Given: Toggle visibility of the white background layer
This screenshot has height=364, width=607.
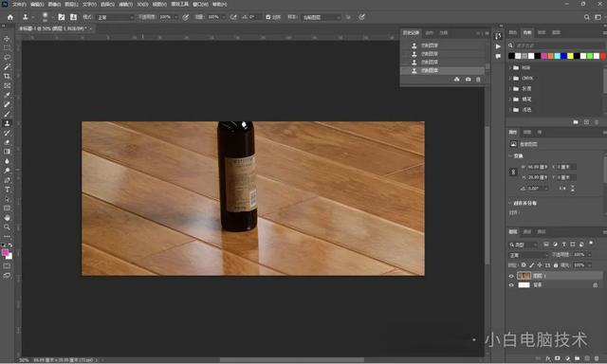Looking at the screenshot, I should click(511, 285).
